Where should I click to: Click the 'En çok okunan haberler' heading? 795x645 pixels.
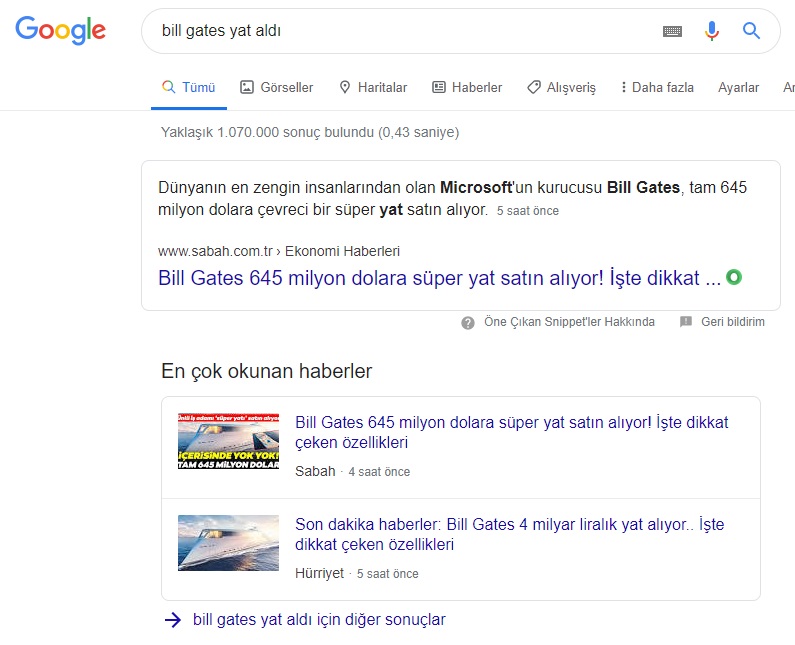point(266,371)
